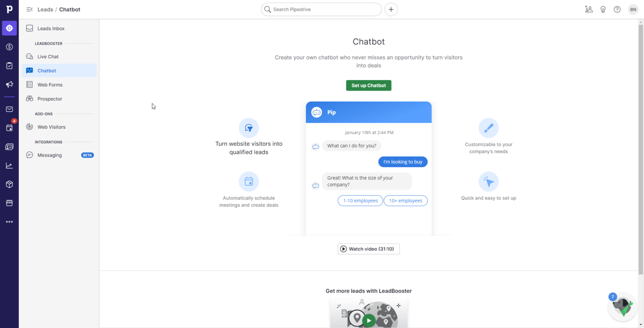The height and width of the screenshot is (328, 644).
Task: Select Chatbot in sidebar
Action: pyautogui.click(x=59, y=71)
